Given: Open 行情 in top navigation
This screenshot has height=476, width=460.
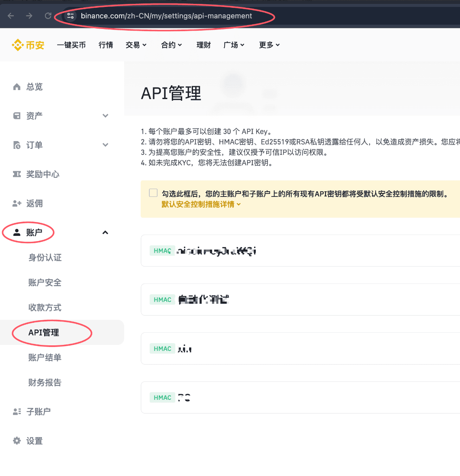Looking at the screenshot, I should pyautogui.click(x=106, y=45).
